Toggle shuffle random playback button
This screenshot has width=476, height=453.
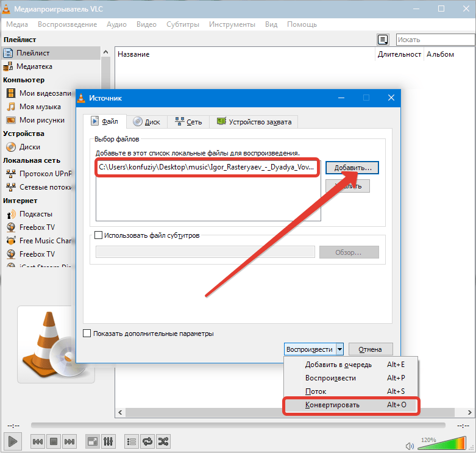click(163, 441)
